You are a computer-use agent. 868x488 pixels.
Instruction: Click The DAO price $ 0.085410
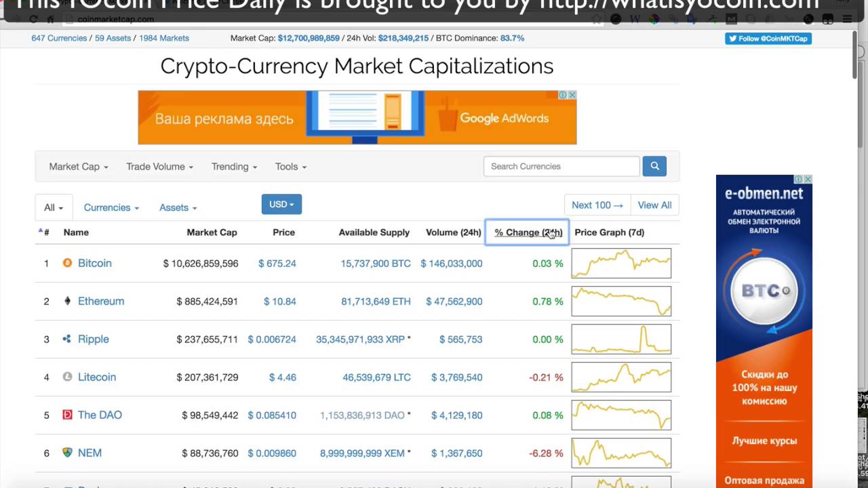click(x=272, y=415)
